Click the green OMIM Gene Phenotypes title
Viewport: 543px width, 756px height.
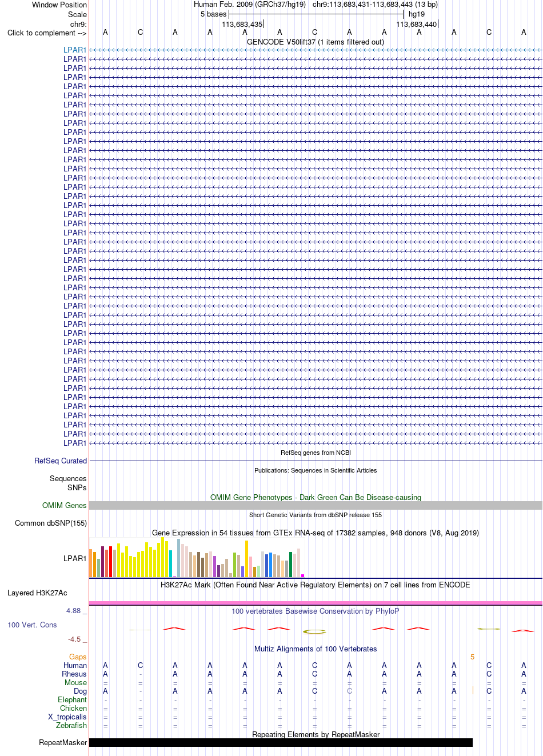pos(316,497)
